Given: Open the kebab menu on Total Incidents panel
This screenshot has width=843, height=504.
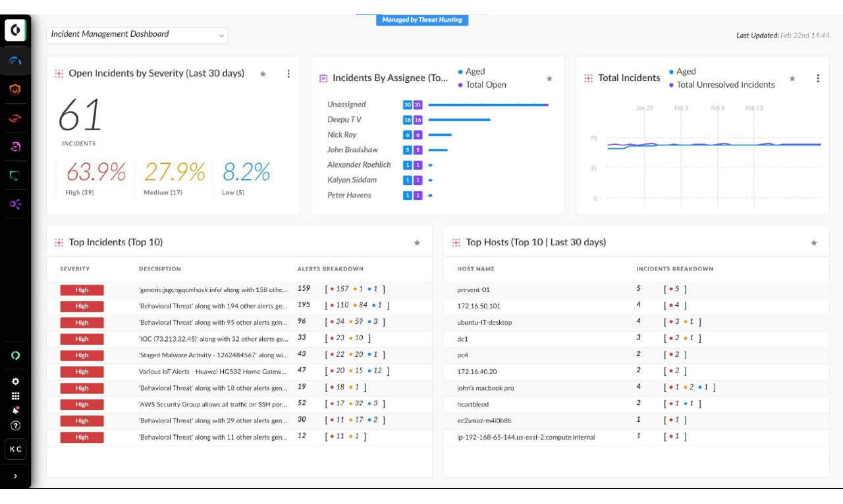Looking at the screenshot, I should [818, 78].
